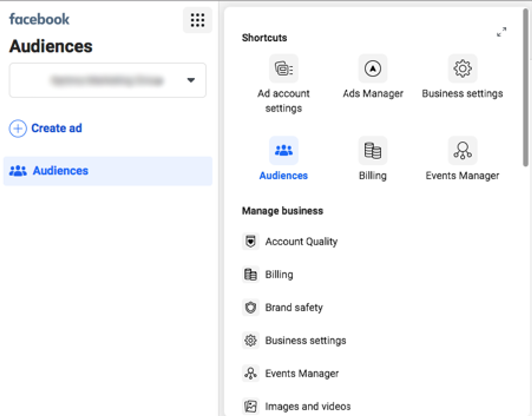The height and width of the screenshot is (416, 532).
Task: Click Create ad link
Action: coord(57,128)
